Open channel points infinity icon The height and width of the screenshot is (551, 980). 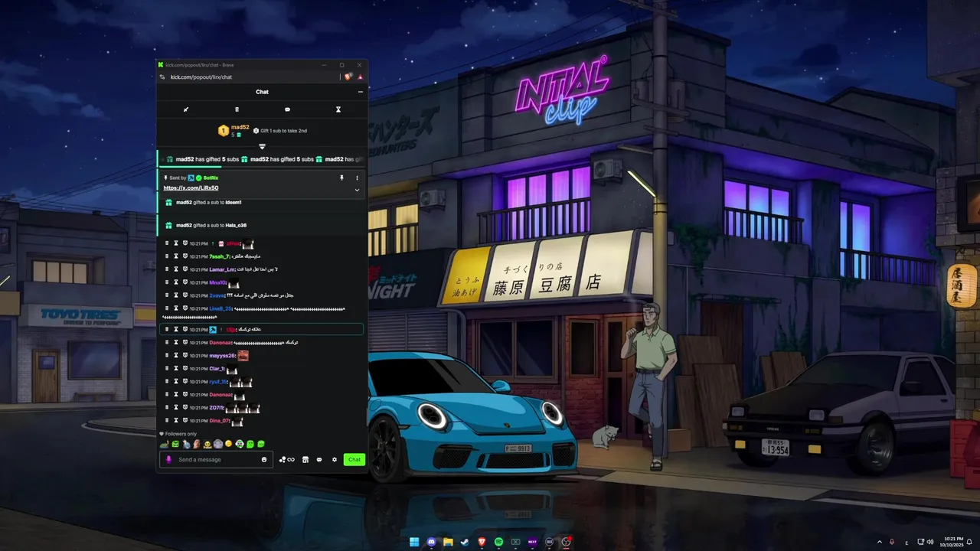point(287,460)
